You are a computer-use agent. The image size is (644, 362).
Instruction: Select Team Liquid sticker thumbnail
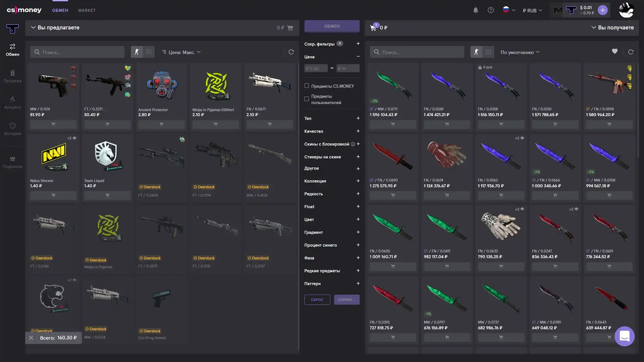tap(107, 156)
